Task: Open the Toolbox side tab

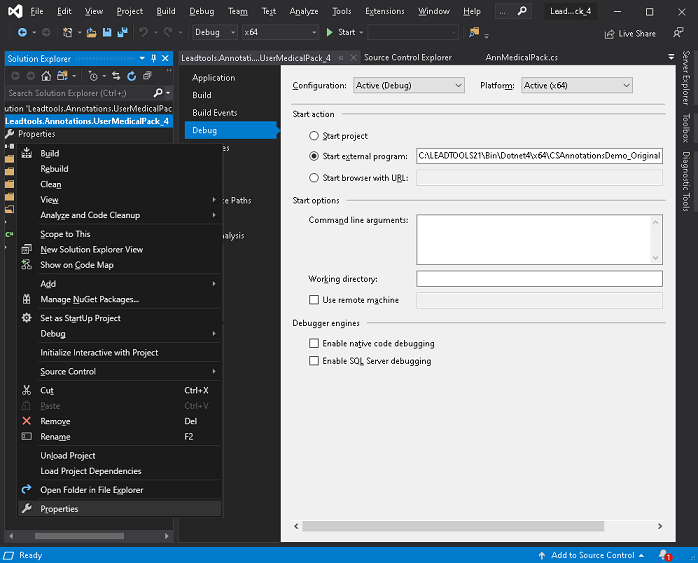Action: coord(686,128)
